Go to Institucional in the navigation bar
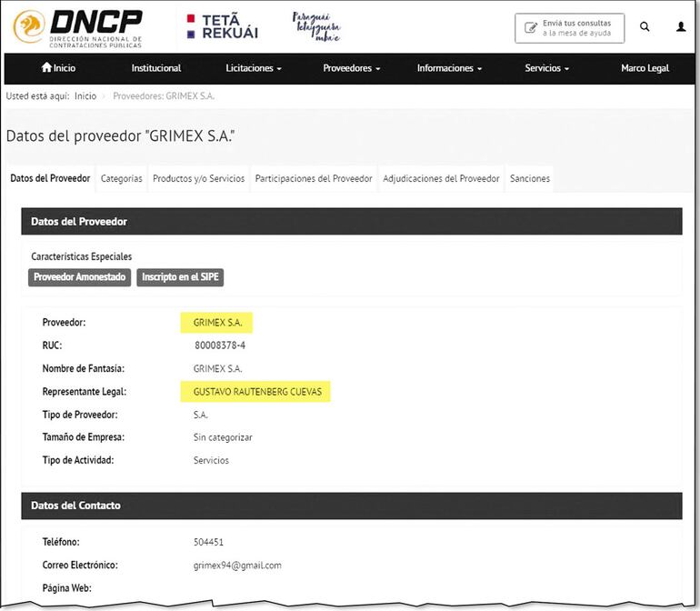 coord(156,68)
